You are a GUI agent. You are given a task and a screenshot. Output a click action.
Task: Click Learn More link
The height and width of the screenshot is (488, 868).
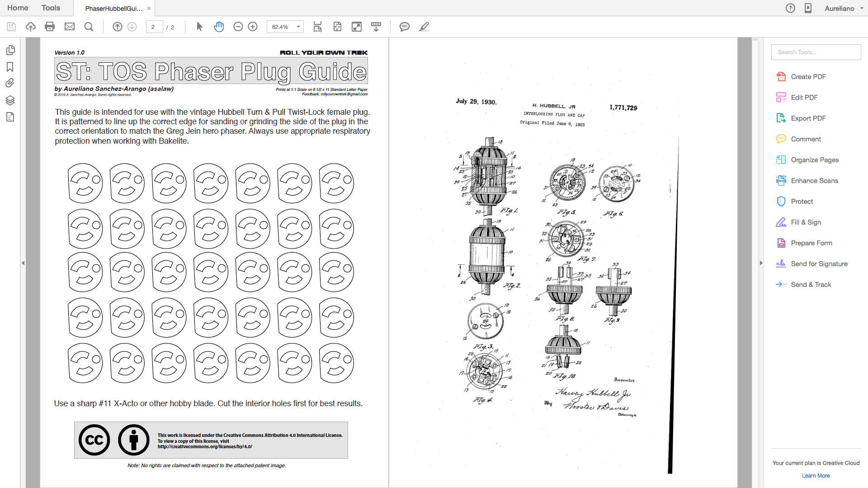(816, 476)
